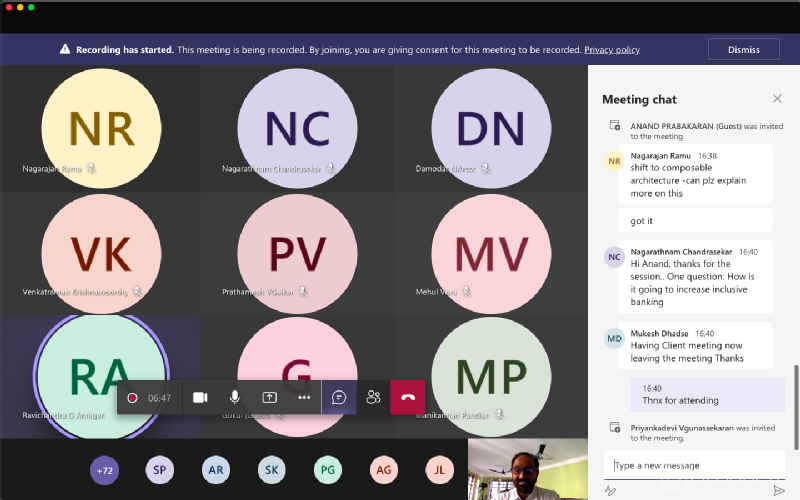Image resolution: width=800 pixels, height=500 pixels.
Task: Show the participants list
Action: pyautogui.click(x=373, y=397)
